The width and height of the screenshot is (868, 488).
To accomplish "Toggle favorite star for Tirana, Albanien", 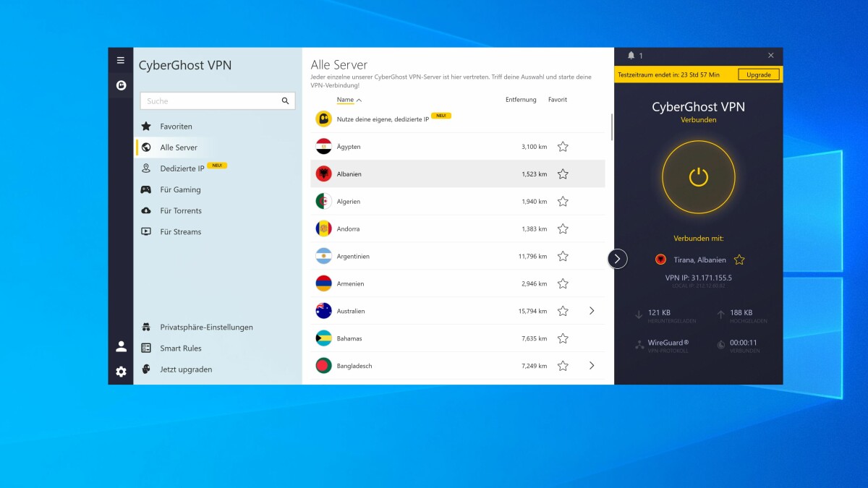I will point(739,260).
